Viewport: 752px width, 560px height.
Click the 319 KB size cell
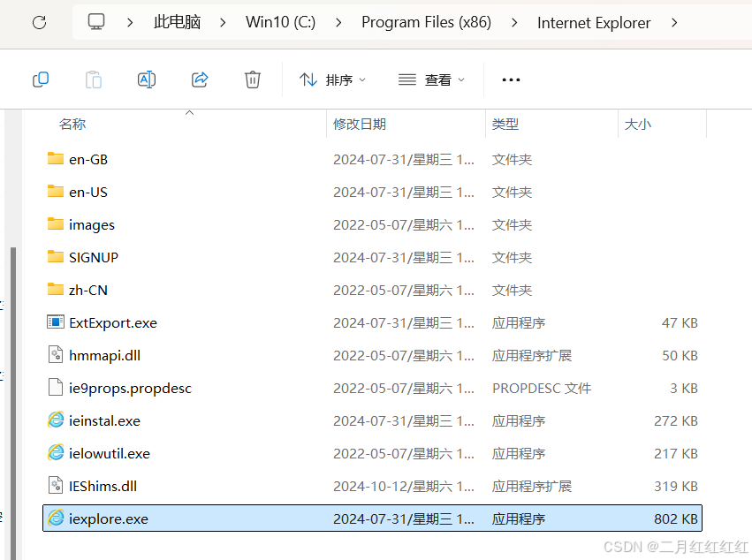pyautogui.click(x=676, y=486)
